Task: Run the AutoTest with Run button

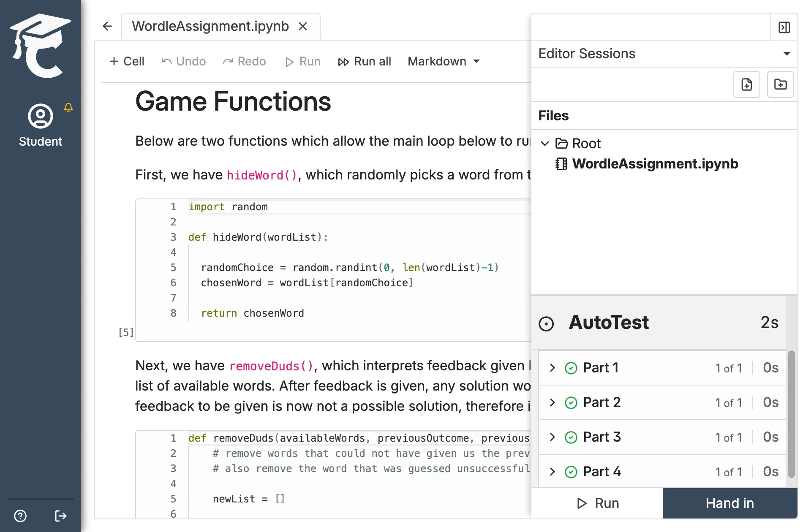Action: [597, 503]
